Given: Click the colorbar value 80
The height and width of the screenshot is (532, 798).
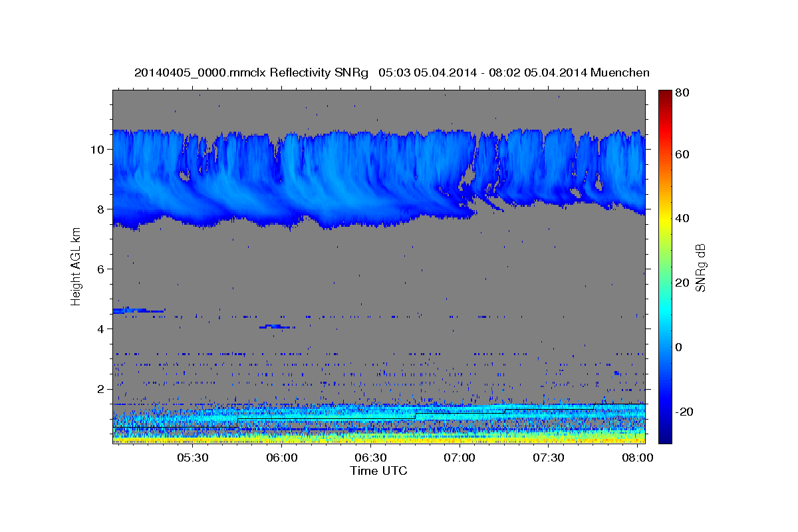Looking at the screenshot, I should tap(681, 93).
